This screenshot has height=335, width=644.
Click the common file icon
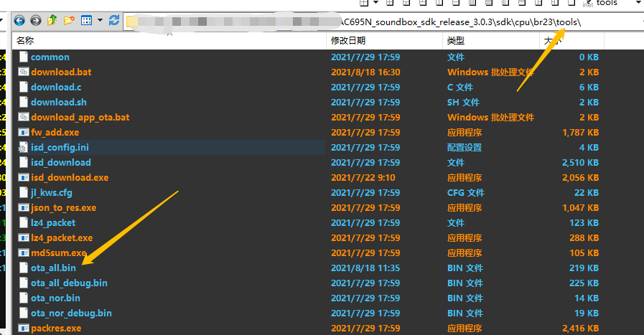tap(24, 57)
